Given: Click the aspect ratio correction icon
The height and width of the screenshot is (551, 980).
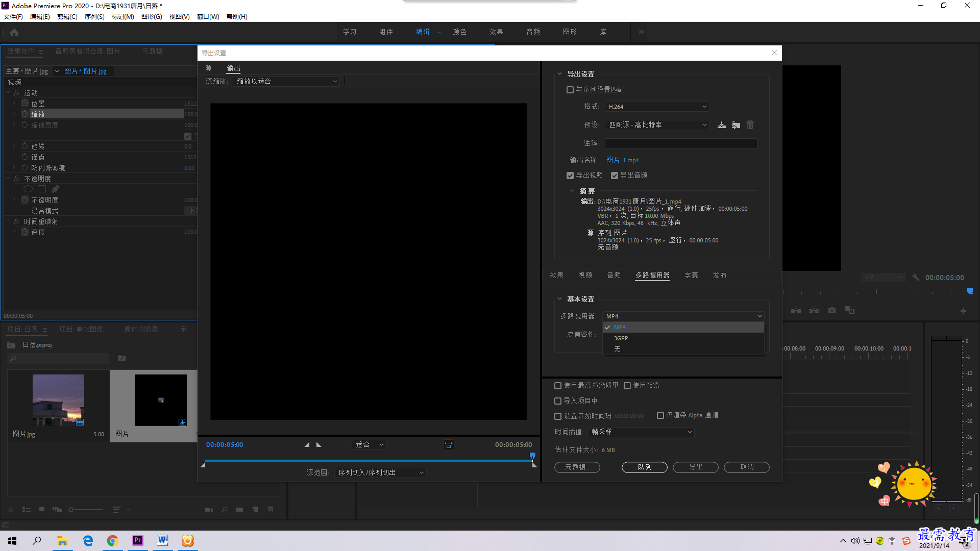Looking at the screenshot, I should tap(448, 445).
